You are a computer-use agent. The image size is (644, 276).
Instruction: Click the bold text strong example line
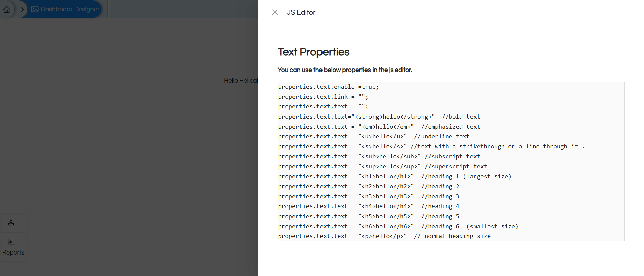(379, 117)
